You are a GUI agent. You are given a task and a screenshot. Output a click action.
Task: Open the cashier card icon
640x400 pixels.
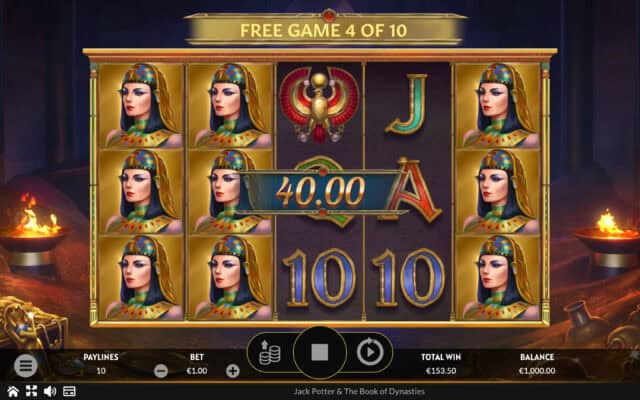coord(69,391)
